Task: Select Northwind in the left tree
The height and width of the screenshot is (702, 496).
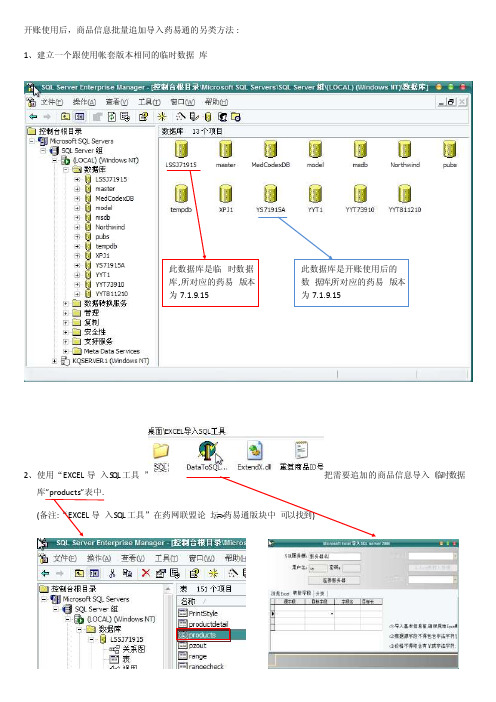Action: click(110, 227)
